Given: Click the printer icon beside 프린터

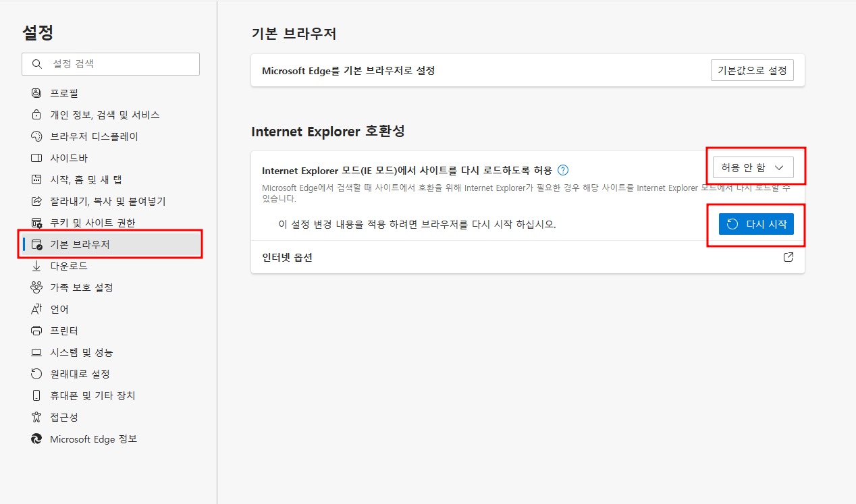Looking at the screenshot, I should click(x=36, y=331).
